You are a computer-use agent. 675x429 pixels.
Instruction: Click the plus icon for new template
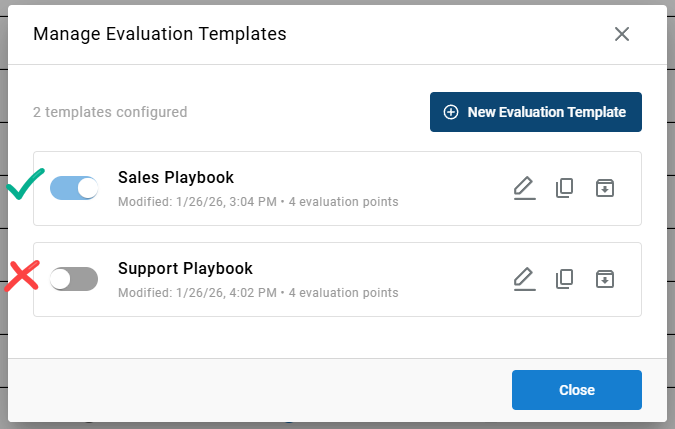coord(451,112)
